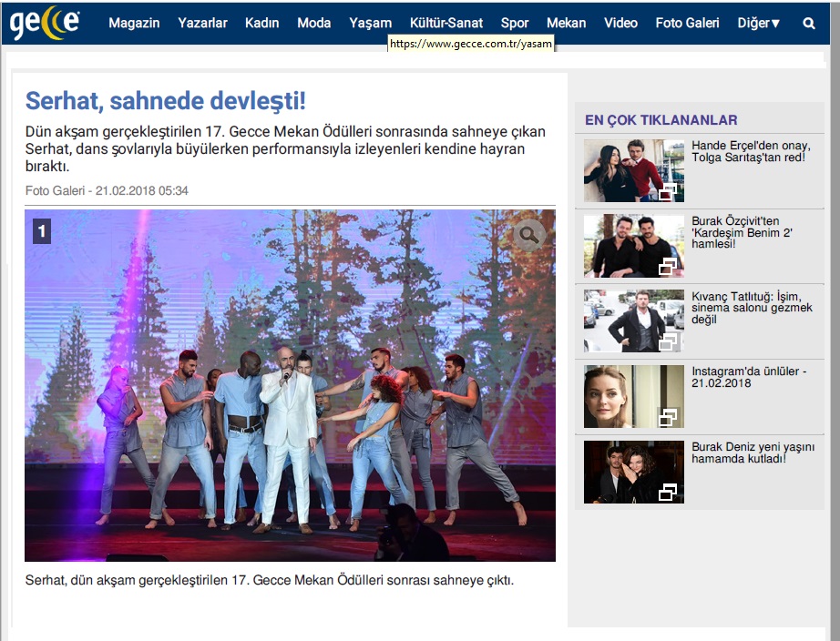Open 'Hande Erçel'den onay' article link
Screen dimensions: 840x641
(x=751, y=151)
